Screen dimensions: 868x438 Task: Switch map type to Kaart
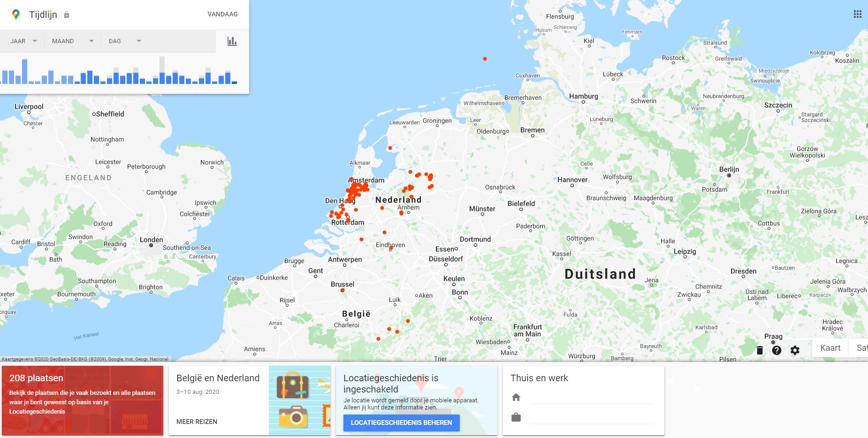(x=830, y=348)
